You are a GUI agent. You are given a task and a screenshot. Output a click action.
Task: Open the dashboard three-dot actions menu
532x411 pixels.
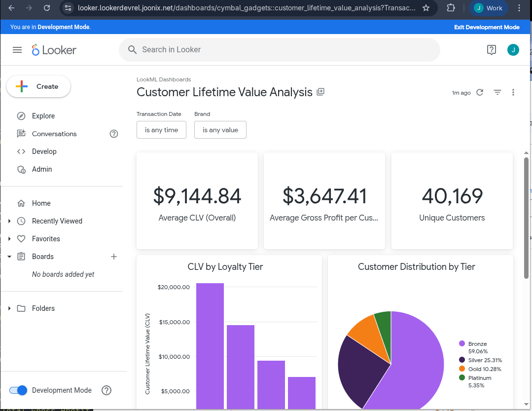[513, 92]
